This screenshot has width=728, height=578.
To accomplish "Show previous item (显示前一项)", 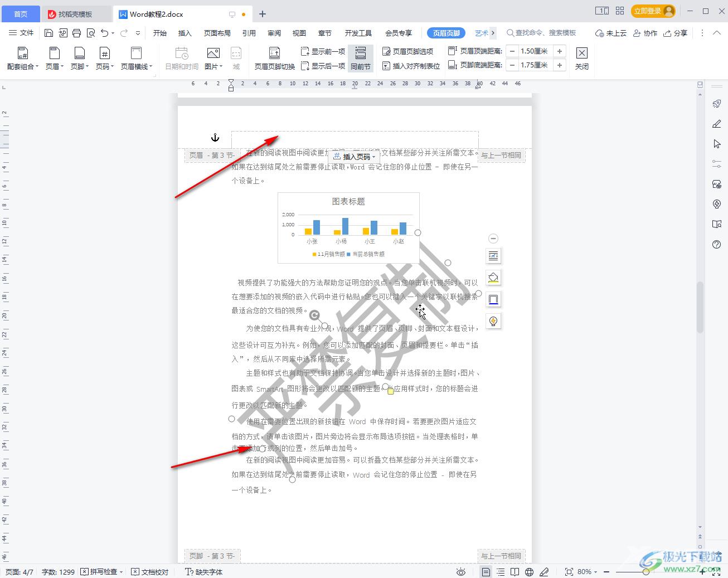I will tap(323, 51).
